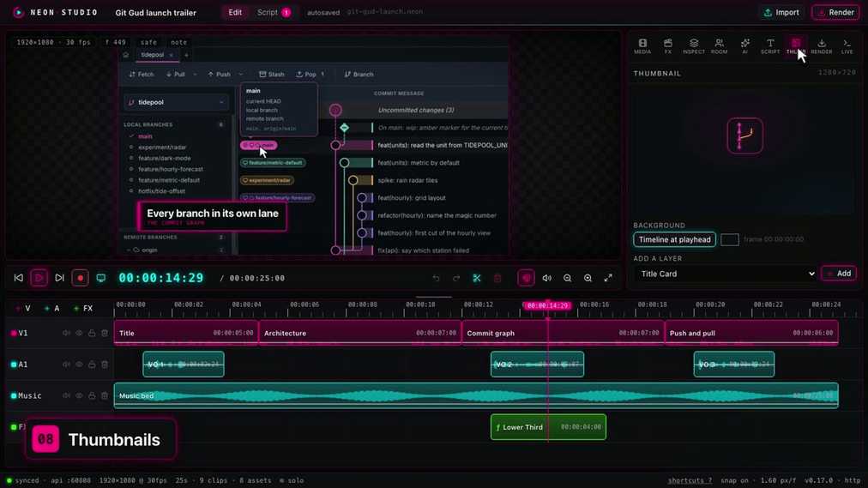Toggle the pink highlighted button beside volume
Screen dimensions: 868x488
coord(526,278)
